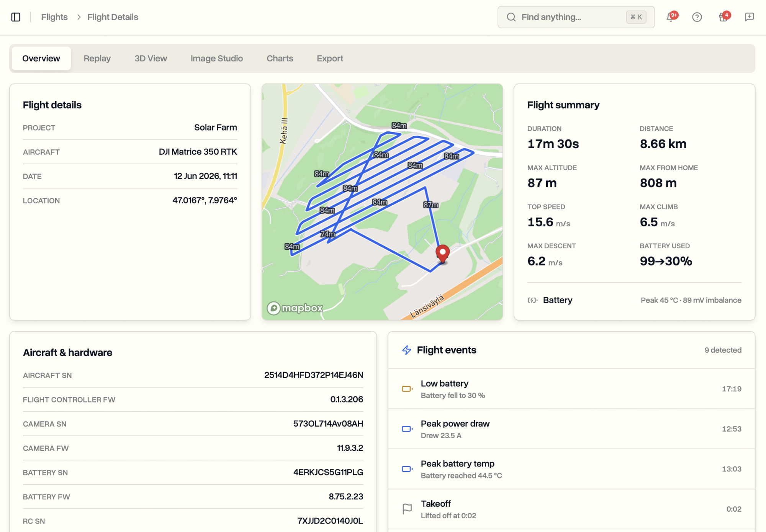Click the Peak 45 °C · 89 mV imbalance text
Screen dimensions: 766x532
coord(691,300)
